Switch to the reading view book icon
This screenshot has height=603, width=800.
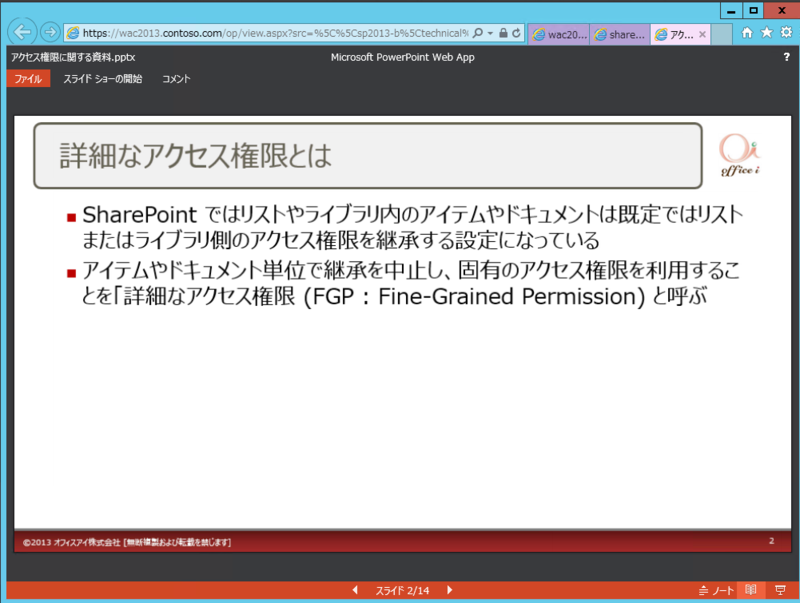[751, 590]
